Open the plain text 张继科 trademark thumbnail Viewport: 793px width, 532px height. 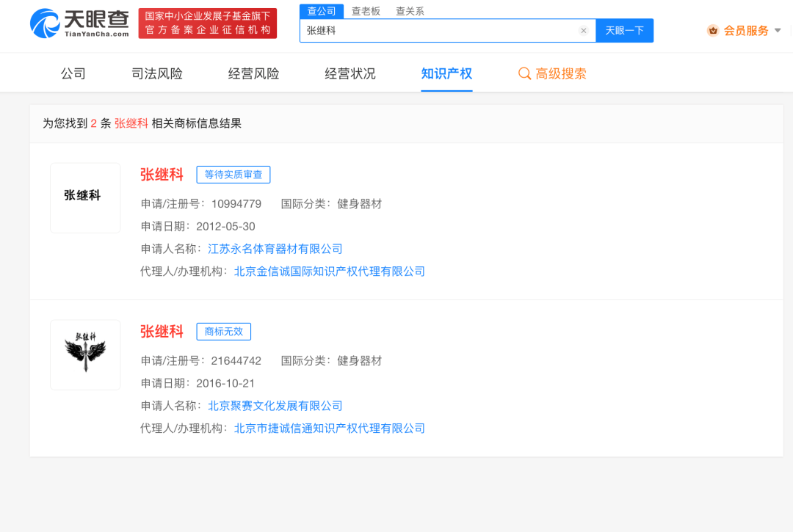pyautogui.click(x=85, y=198)
